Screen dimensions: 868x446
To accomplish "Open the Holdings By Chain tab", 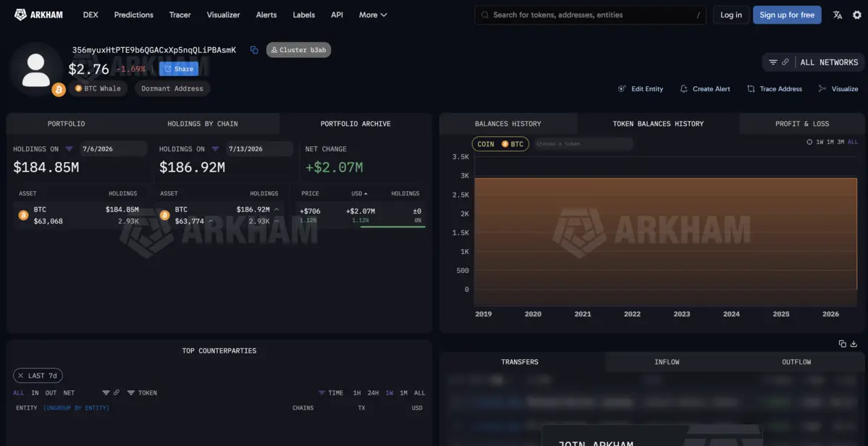I will tap(203, 124).
